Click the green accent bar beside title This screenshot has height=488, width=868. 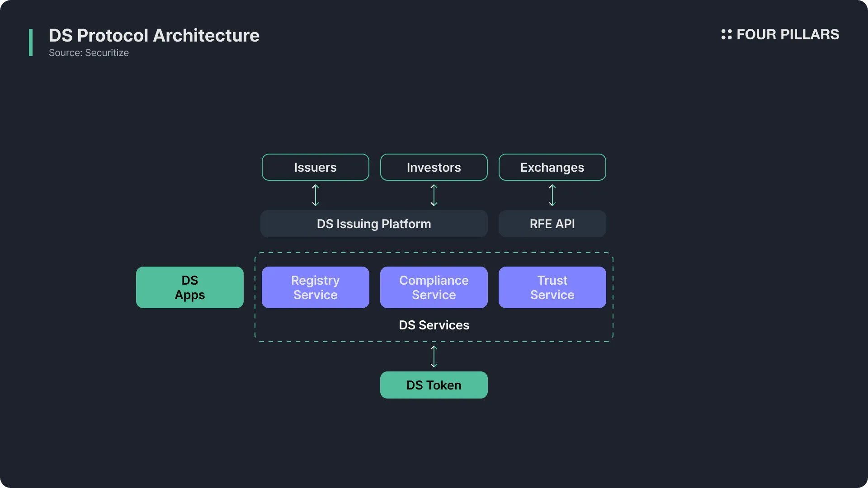pyautogui.click(x=31, y=42)
